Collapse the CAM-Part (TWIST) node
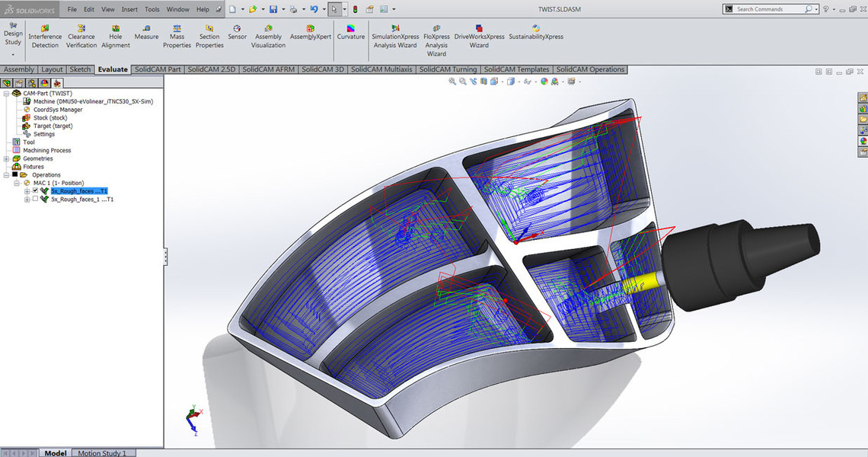868x457 pixels. coord(7,93)
